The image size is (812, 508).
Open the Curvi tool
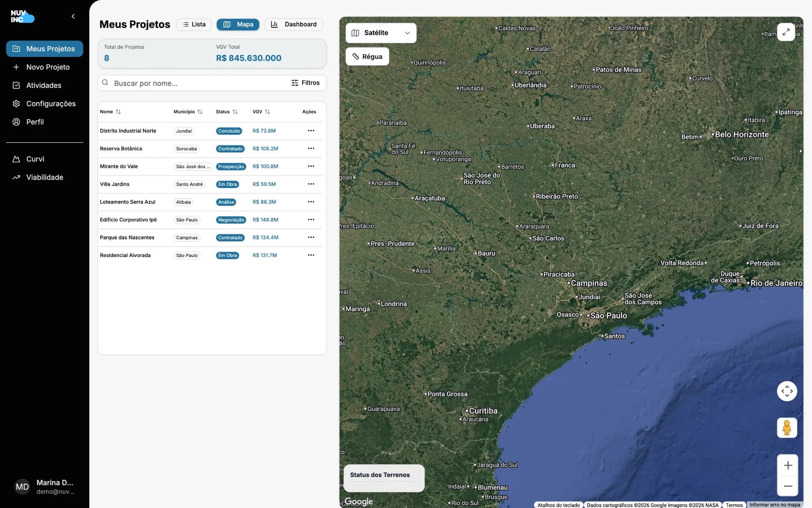pyautogui.click(x=45, y=159)
